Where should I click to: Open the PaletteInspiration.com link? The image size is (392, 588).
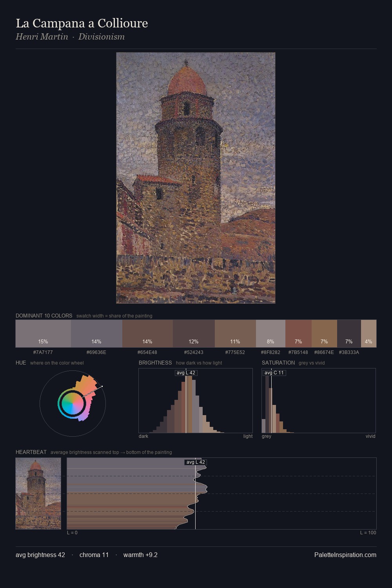(345, 555)
